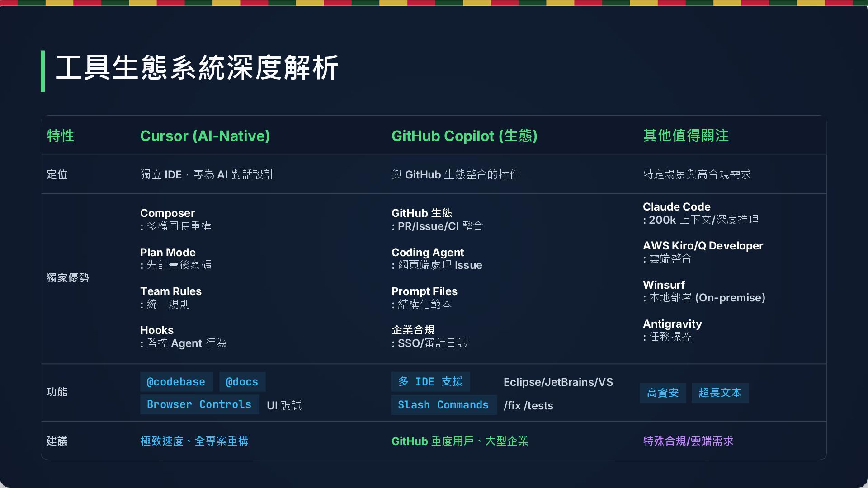Screen dimensions: 868x488
Task: Click the slide title 工具生態系統深度解析
Action: pyautogui.click(x=197, y=68)
